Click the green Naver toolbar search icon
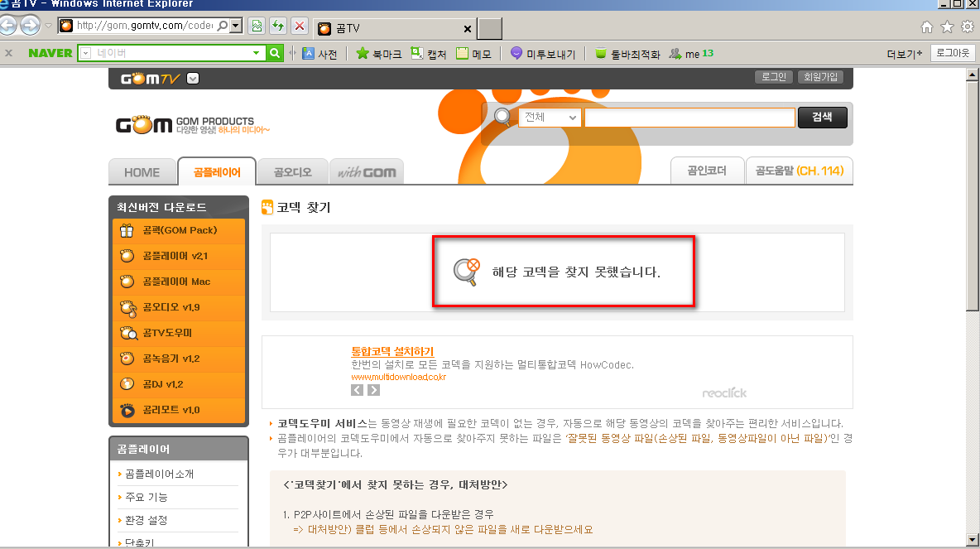 coord(274,53)
